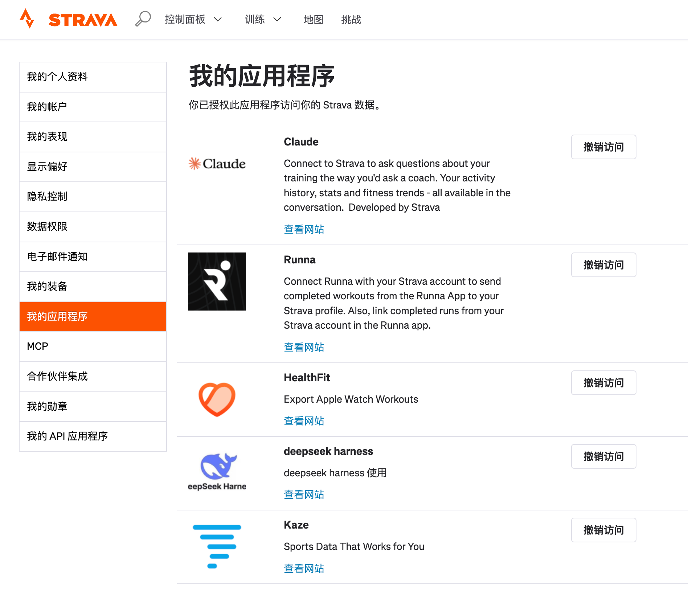Revoke access for the Claude app
688x616 pixels.
603,147
